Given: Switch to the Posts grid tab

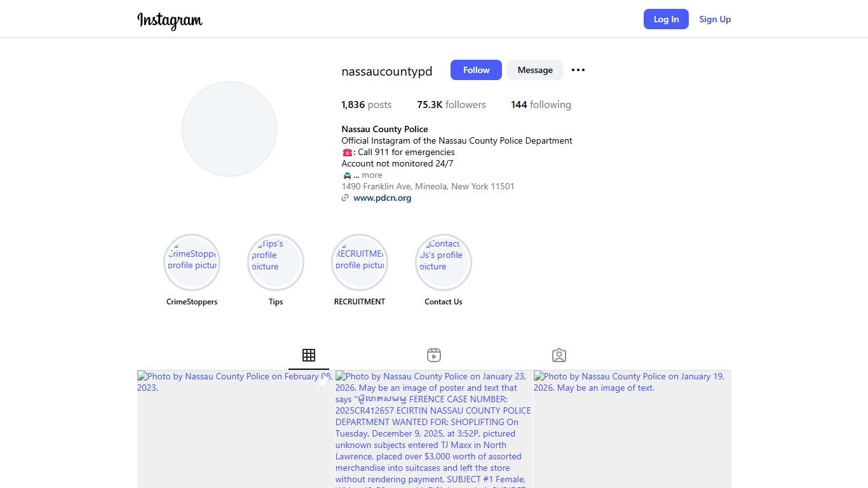Looking at the screenshot, I should (x=309, y=355).
